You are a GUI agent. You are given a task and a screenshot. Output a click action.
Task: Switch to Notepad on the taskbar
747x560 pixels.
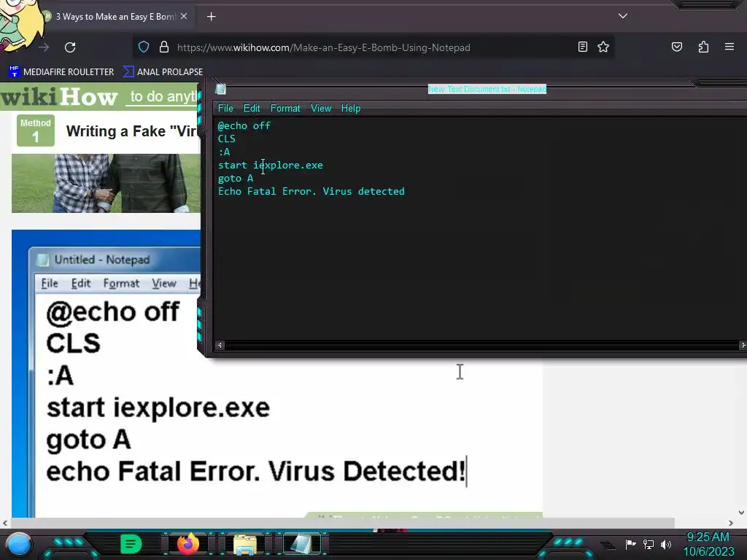pyautogui.click(x=301, y=544)
